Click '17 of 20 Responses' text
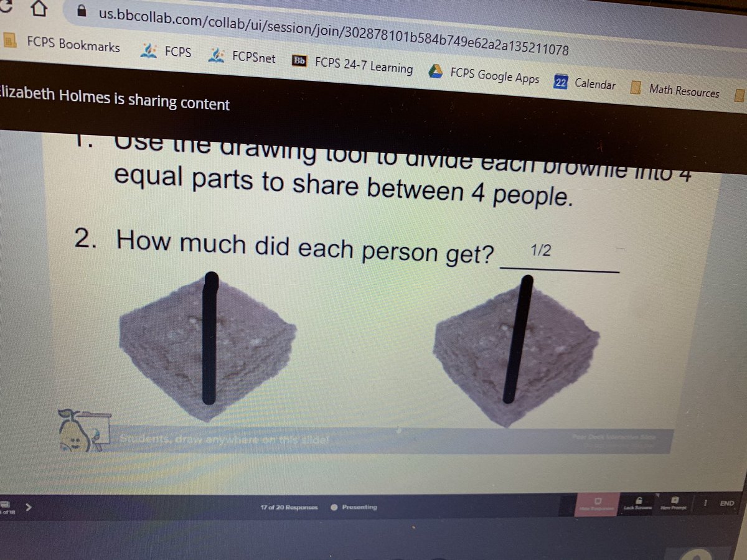 click(289, 507)
